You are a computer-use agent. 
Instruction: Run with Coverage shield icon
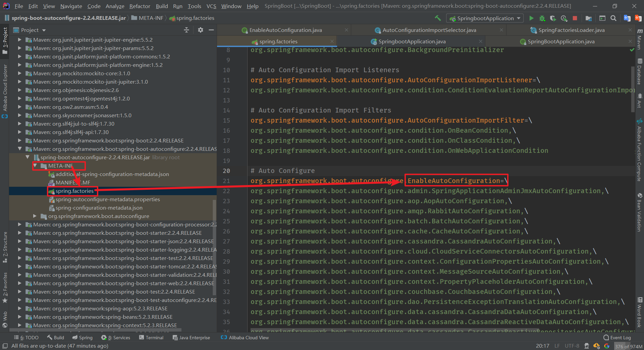553,18
